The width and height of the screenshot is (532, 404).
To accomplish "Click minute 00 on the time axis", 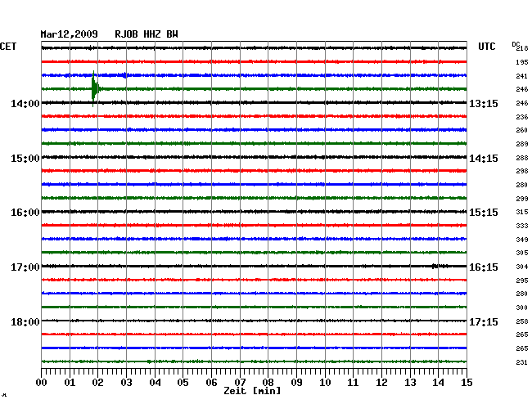I will [x=42, y=382].
